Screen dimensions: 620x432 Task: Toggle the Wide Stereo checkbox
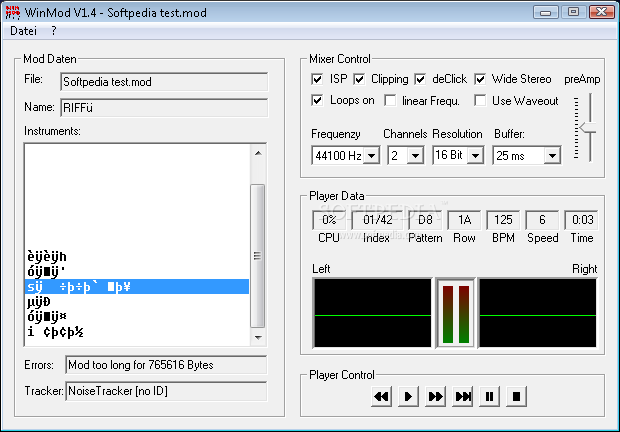(480, 79)
